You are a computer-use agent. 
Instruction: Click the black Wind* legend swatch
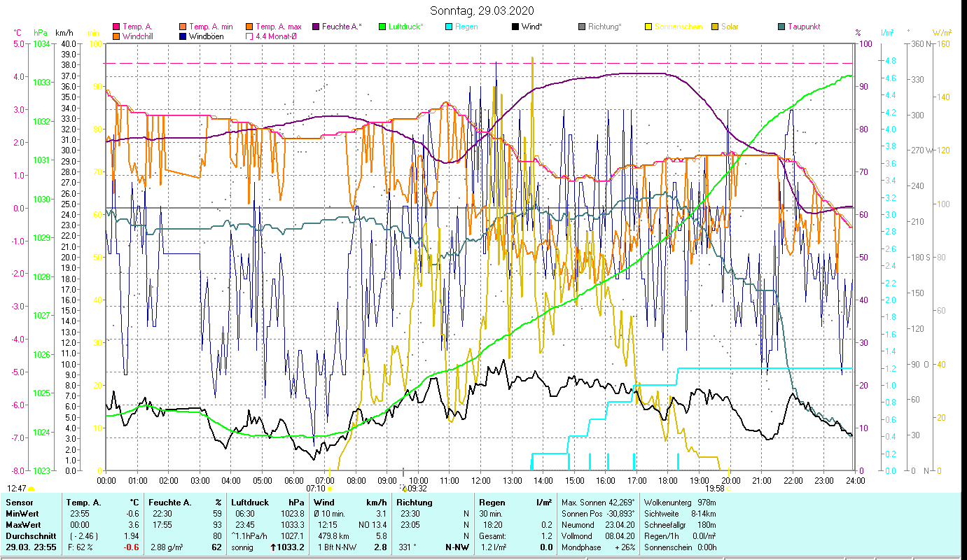click(x=515, y=27)
